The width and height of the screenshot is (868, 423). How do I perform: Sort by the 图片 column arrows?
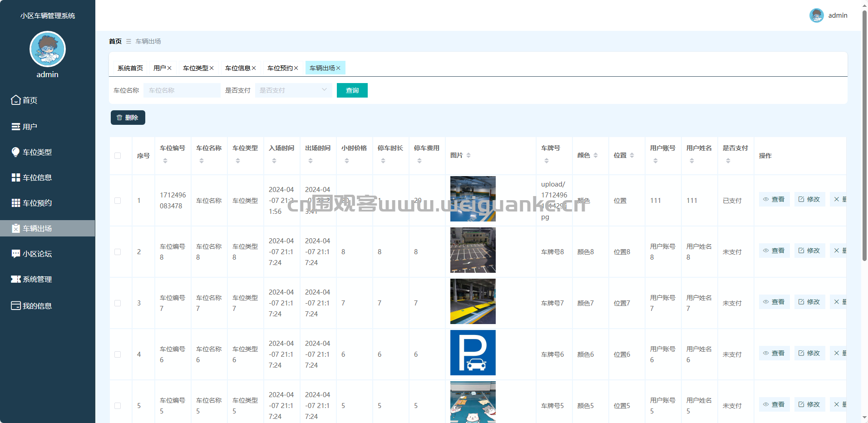(x=469, y=155)
